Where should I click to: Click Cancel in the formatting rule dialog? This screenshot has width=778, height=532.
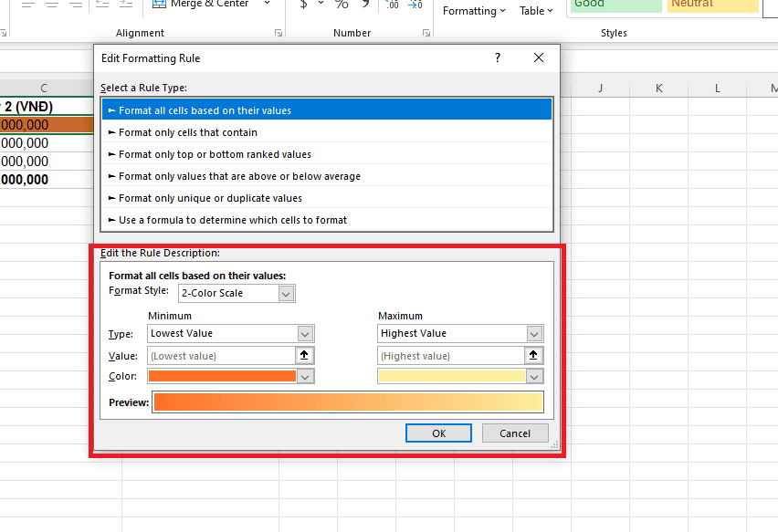coord(515,433)
